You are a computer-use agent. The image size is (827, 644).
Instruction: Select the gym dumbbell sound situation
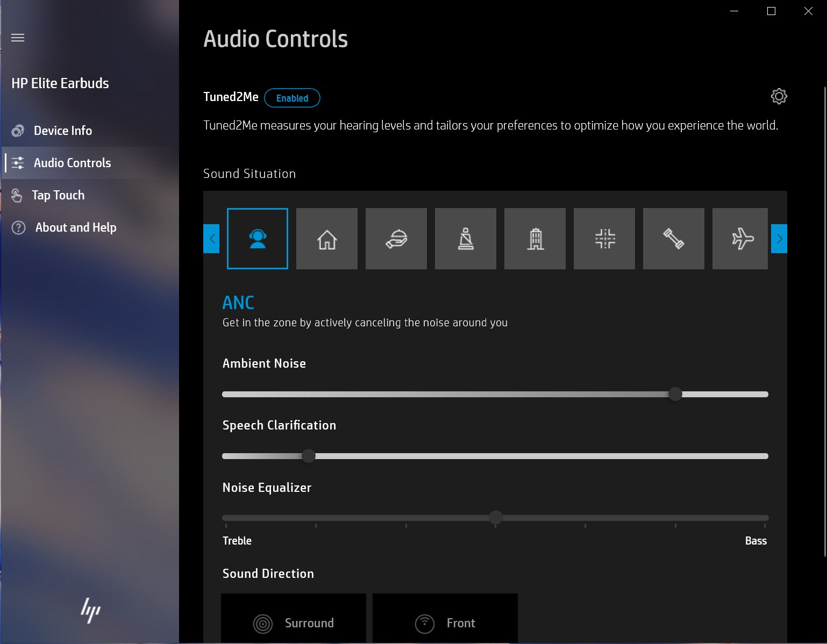(674, 239)
